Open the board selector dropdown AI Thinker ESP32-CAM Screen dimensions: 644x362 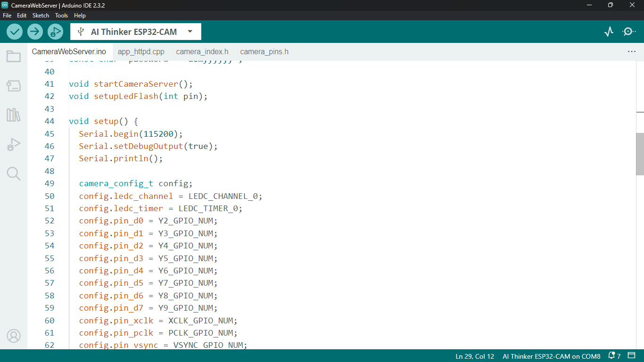point(136,32)
